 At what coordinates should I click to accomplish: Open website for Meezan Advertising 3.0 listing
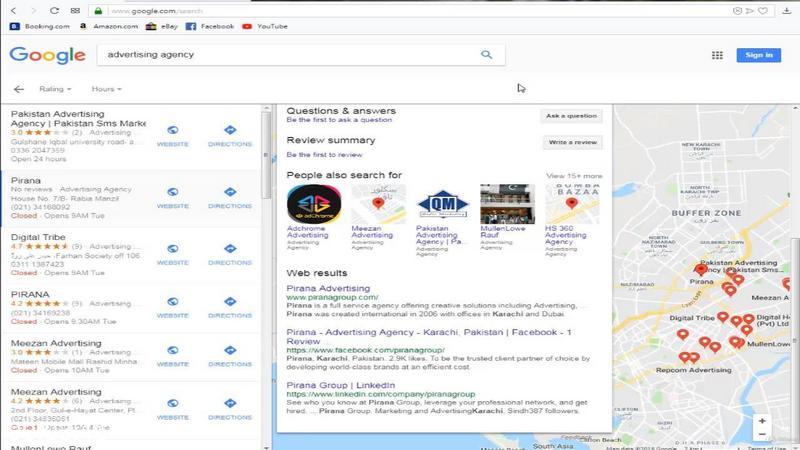[x=172, y=356]
